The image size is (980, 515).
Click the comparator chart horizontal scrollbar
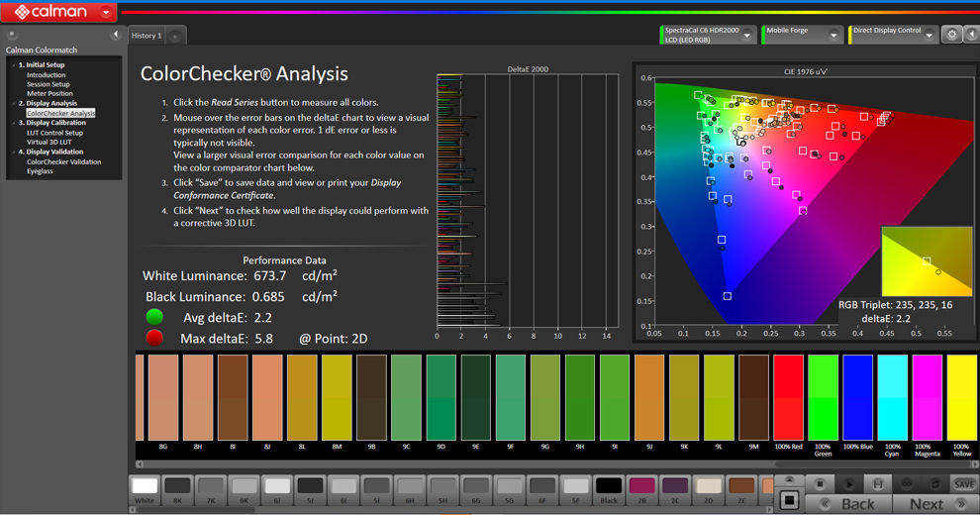click(556, 464)
